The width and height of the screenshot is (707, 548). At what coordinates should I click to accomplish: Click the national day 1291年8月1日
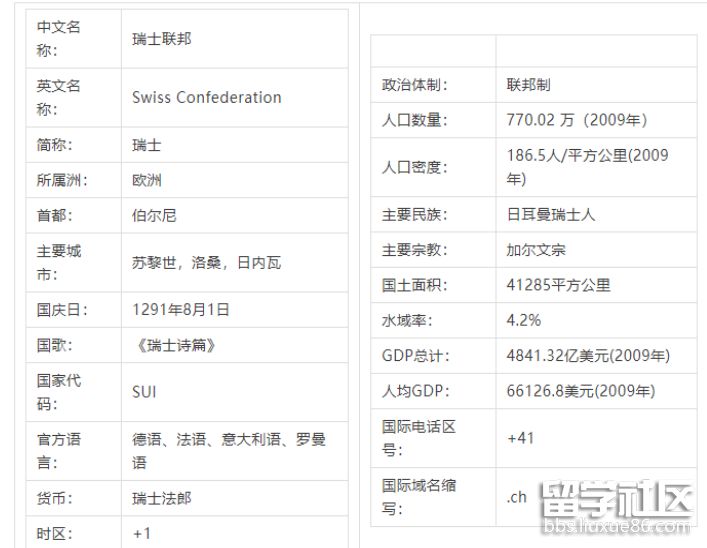tap(181, 310)
